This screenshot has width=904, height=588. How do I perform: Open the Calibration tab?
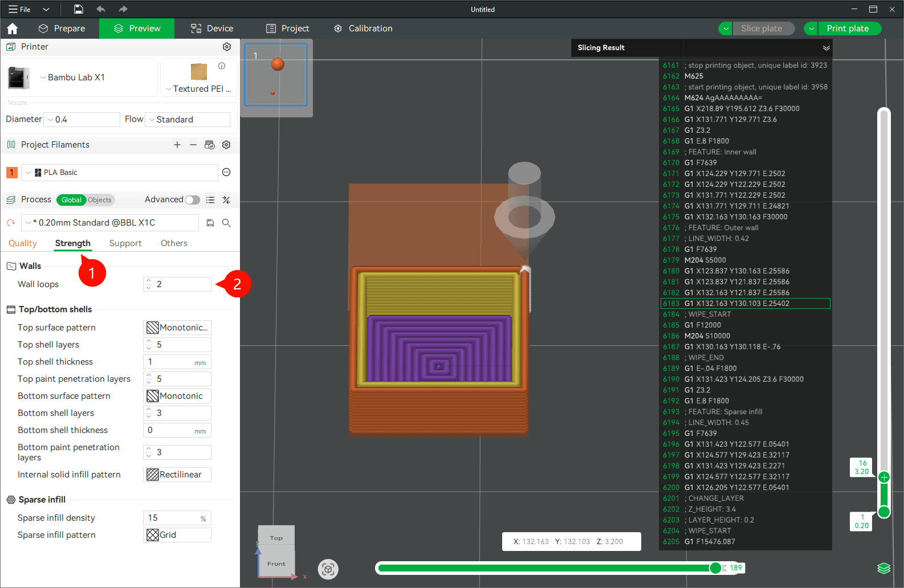coord(363,28)
